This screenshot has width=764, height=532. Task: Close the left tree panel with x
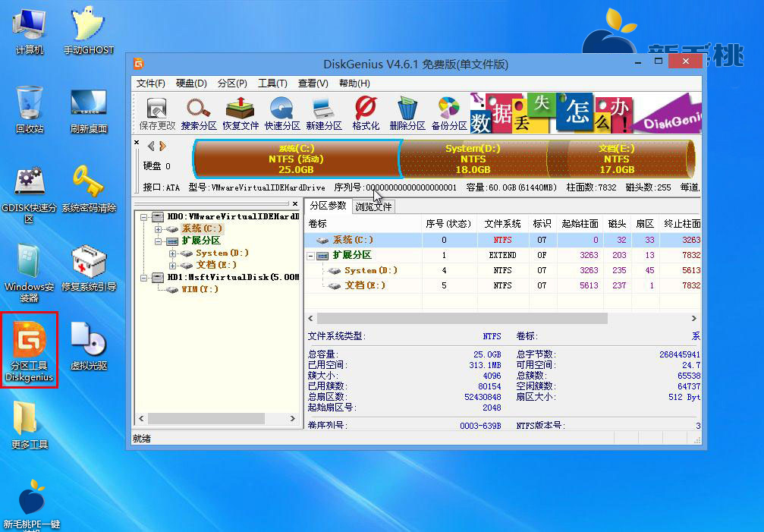pos(295,203)
